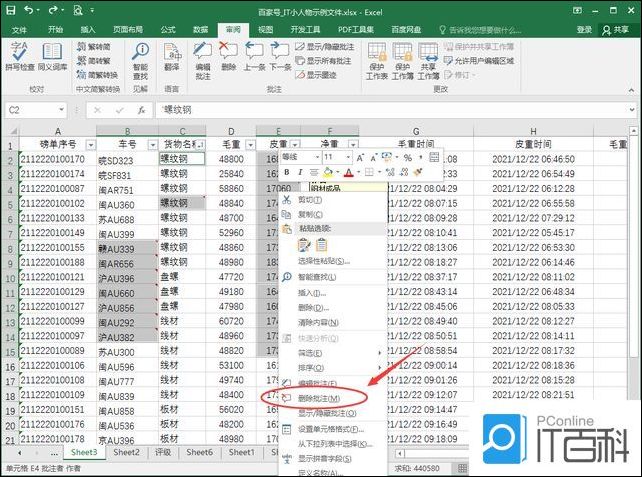Expand the Name Box dropdown
This screenshot has height=477, width=642.
coord(61,110)
